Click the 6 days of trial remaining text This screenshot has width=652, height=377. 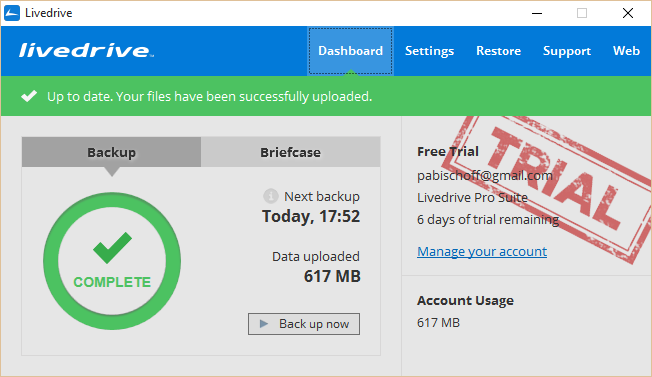click(x=488, y=219)
